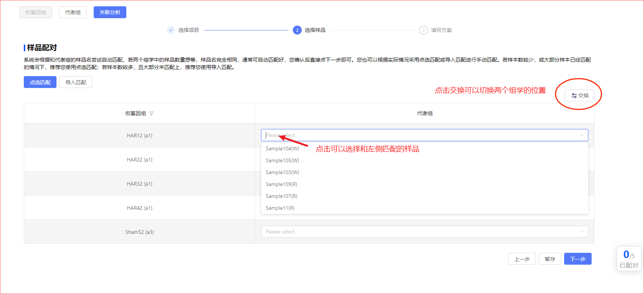
Task: Pick Sample103(W) option
Action: tap(424, 172)
